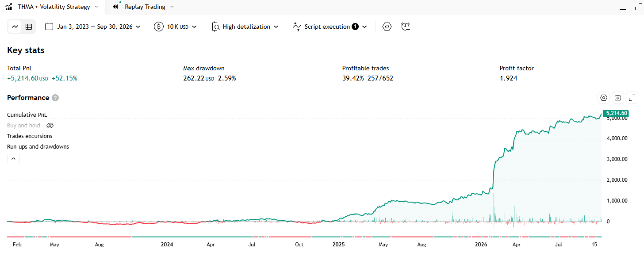
Task: Click the Profit factor stat label
Action: pos(517,68)
